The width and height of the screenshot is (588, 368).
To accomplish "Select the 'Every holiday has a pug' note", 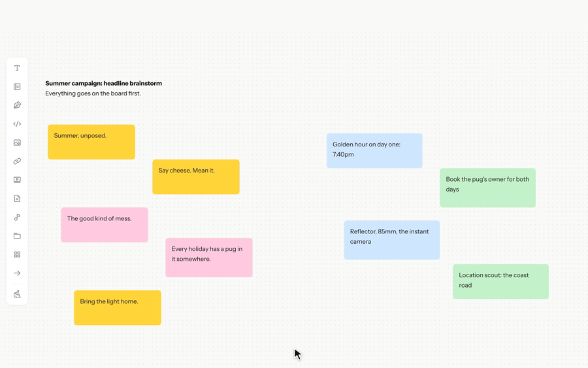I will (x=209, y=258).
